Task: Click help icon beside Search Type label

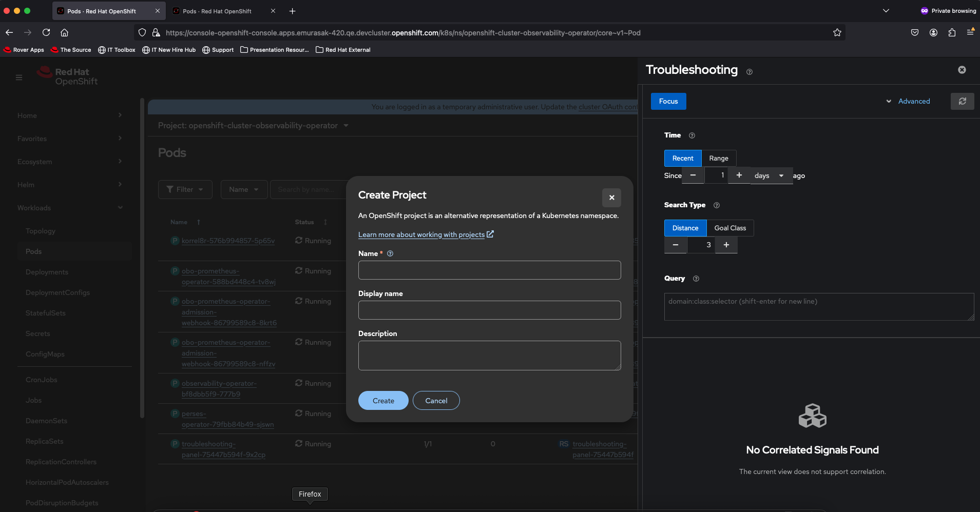Action: [x=717, y=205]
